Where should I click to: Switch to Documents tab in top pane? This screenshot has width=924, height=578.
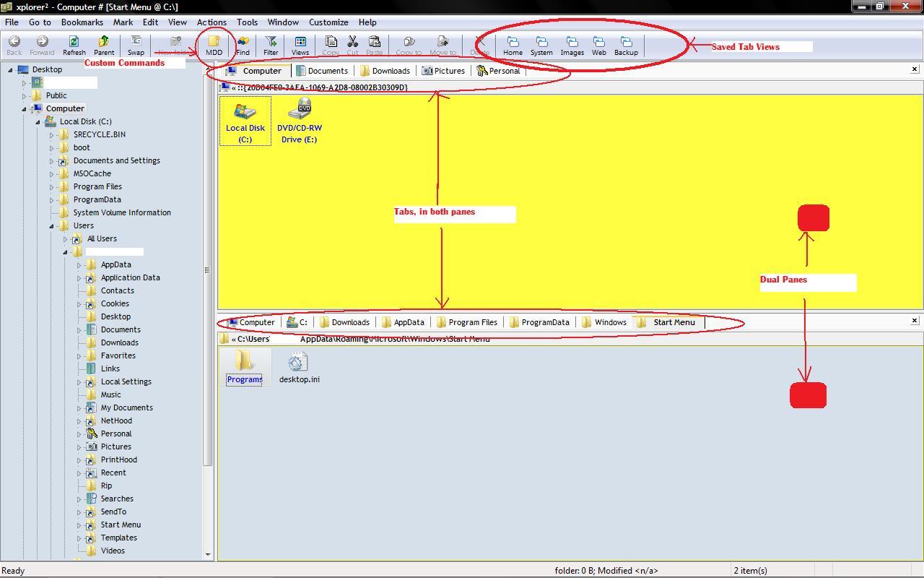[x=321, y=71]
